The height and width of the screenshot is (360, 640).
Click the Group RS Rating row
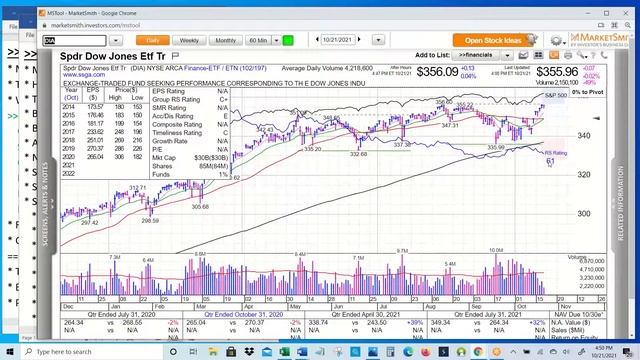pyautogui.click(x=190, y=100)
